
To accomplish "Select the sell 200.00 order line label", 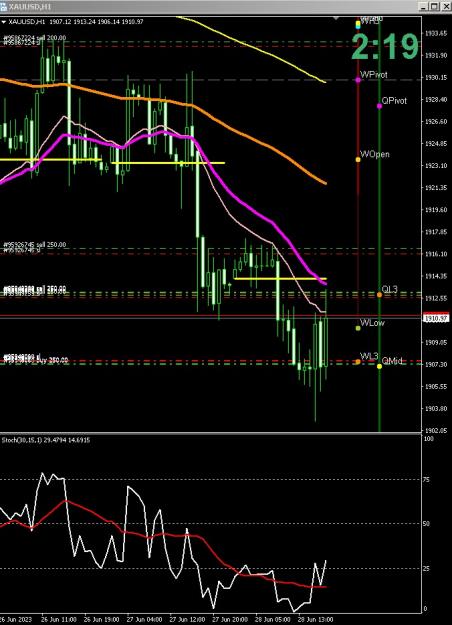I will click(35, 38).
